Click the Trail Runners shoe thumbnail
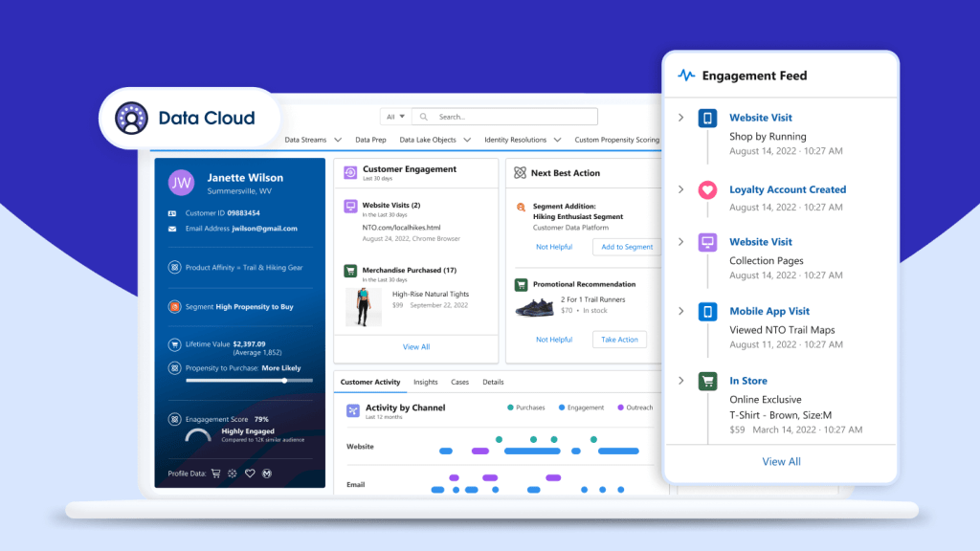The image size is (980, 551). point(534,308)
